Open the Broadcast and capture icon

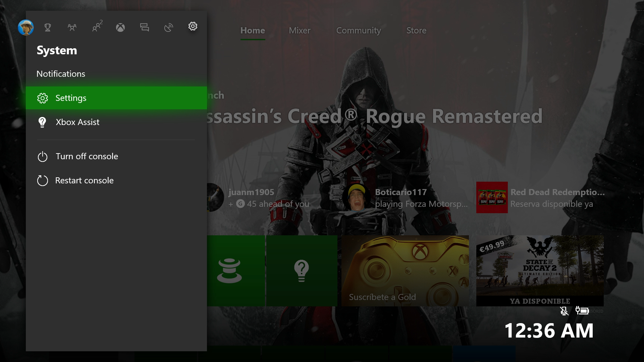[x=168, y=27]
